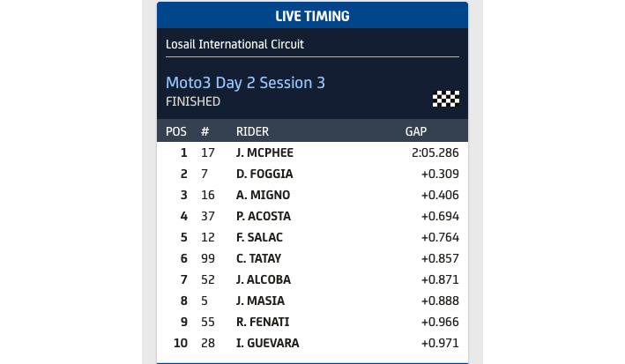Click the FINISHED session status text
Image resolution: width=625 pixels, height=364 pixels.
coord(193,101)
